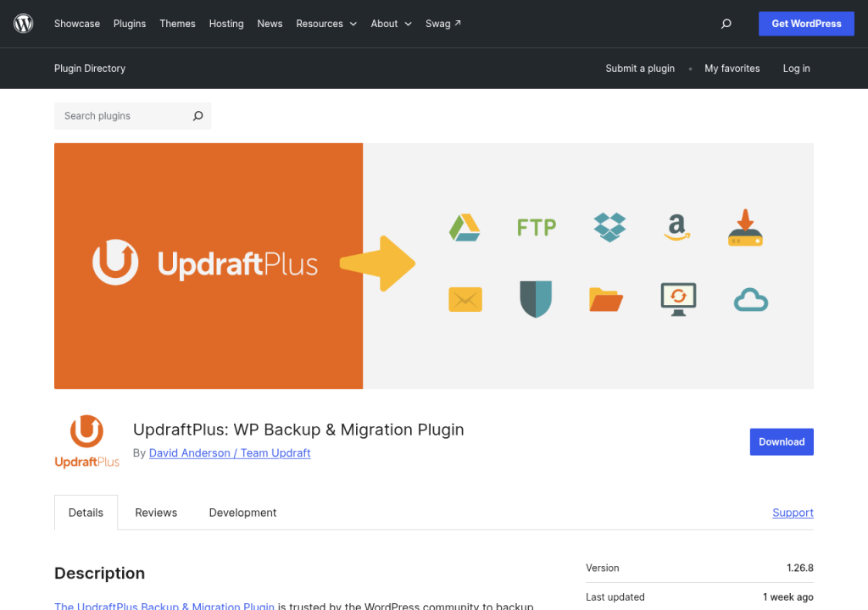Image resolution: width=868 pixels, height=610 pixels.
Task: Click the '1 week ago' last updated value
Action: [x=787, y=597]
